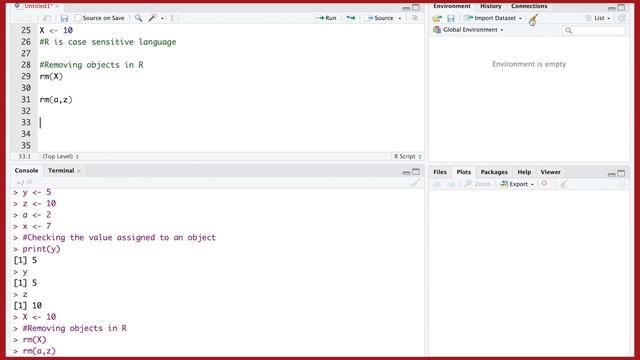The width and height of the screenshot is (640, 360).
Task: Re-run the previous code region
Action: pos(351,18)
